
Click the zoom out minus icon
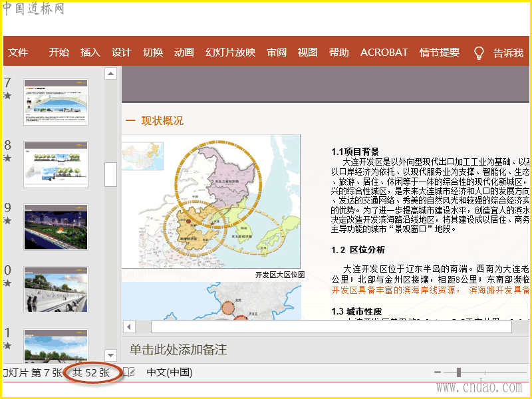(437, 372)
